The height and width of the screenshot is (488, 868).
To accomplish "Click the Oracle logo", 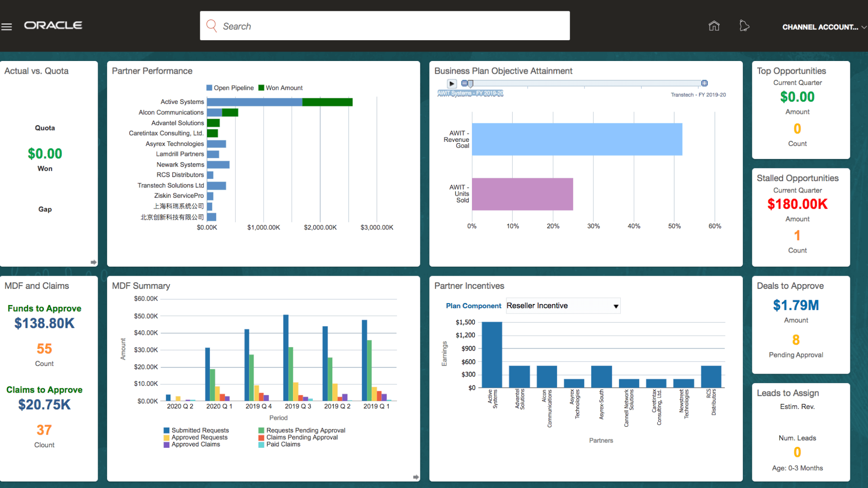I will click(53, 25).
